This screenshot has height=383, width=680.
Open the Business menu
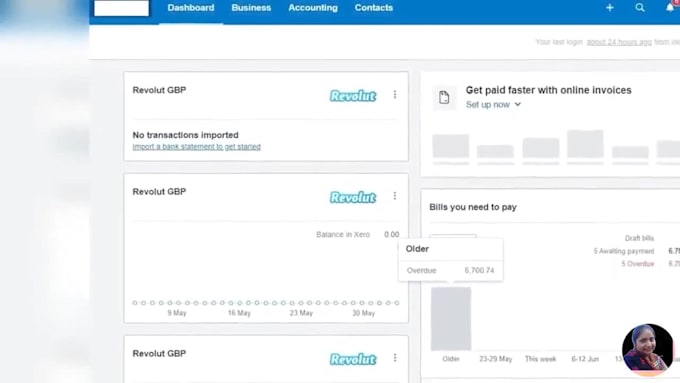click(251, 8)
